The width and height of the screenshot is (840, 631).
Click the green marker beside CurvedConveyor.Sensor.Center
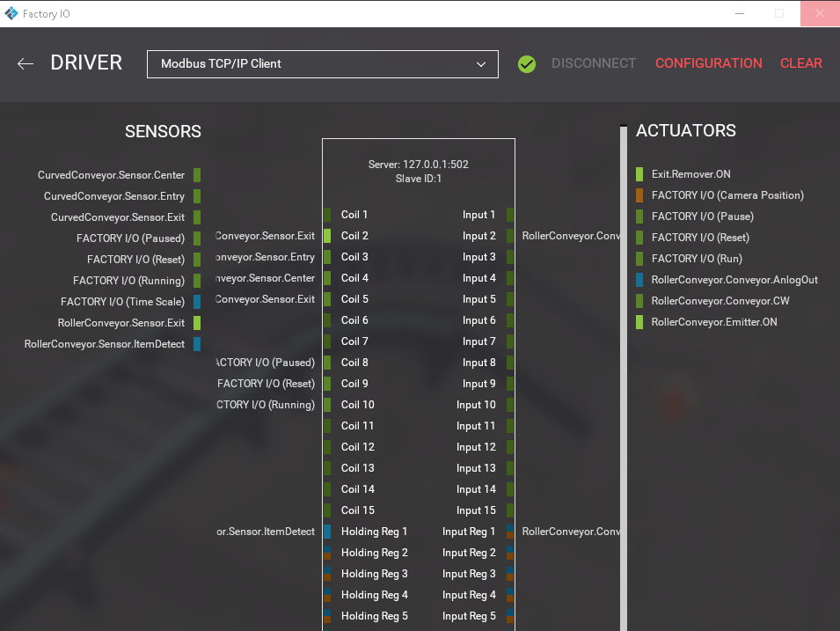[197, 175]
